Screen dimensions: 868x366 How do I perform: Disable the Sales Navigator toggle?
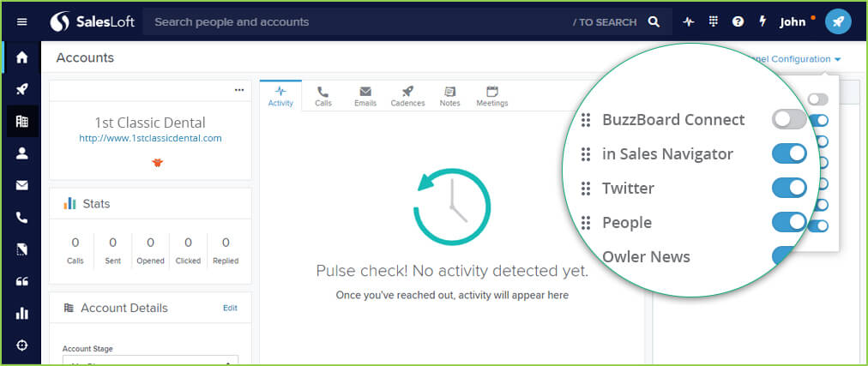tap(789, 153)
